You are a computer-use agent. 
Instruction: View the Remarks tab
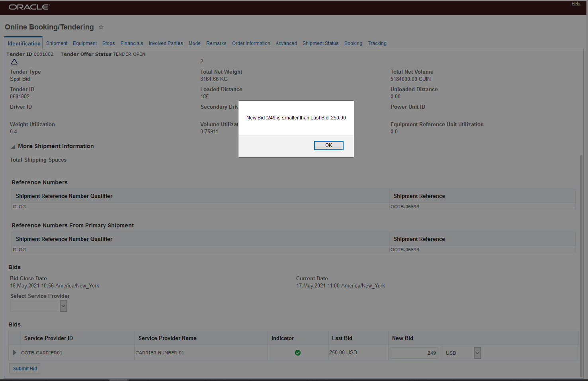point(216,43)
